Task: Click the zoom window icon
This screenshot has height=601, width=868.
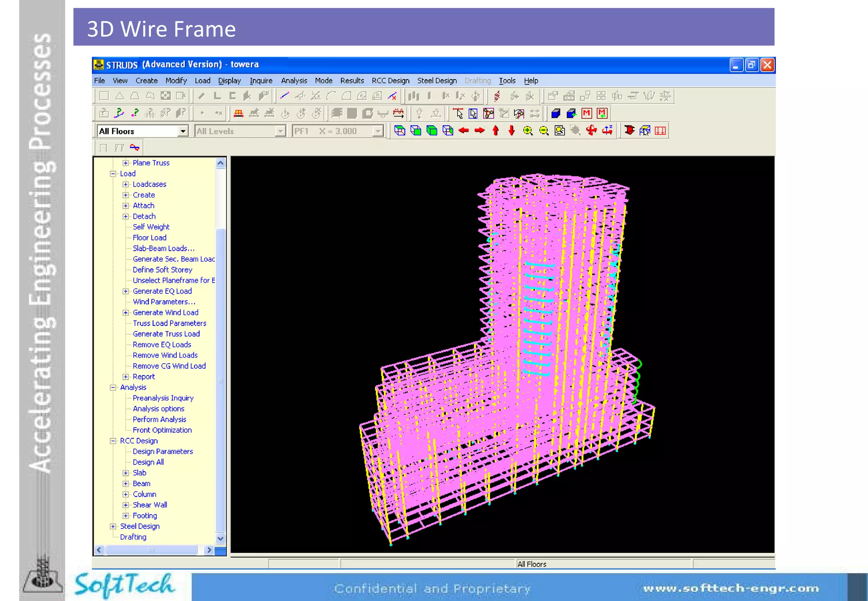Action: pos(559,131)
